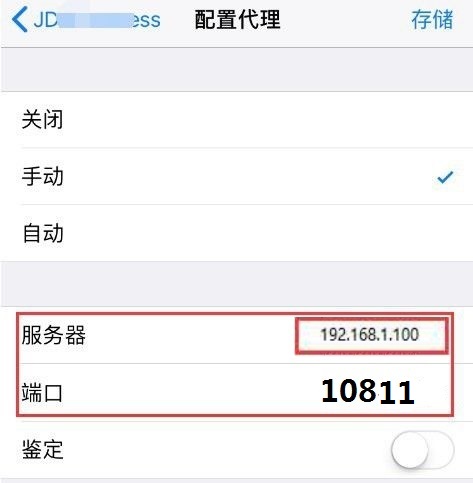Image resolution: width=473 pixels, height=483 pixels.
Task: Click the 服务器 row label
Action: [x=54, y=335]
